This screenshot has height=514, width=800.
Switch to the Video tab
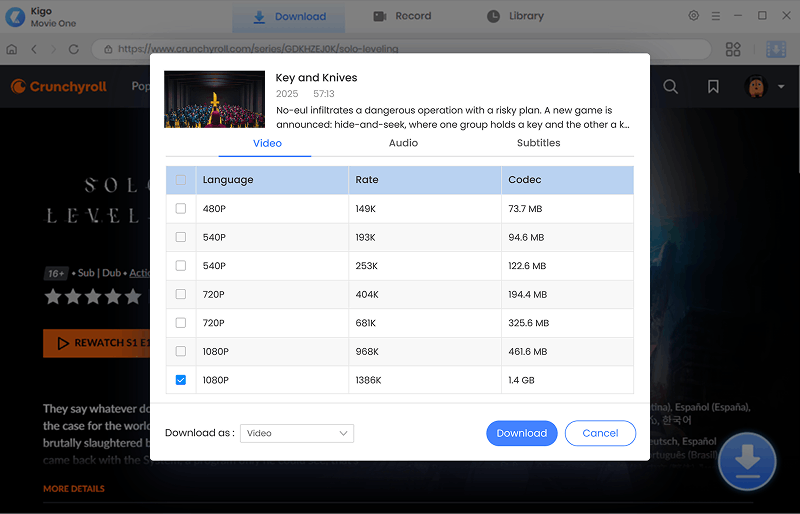click(267, 143)
